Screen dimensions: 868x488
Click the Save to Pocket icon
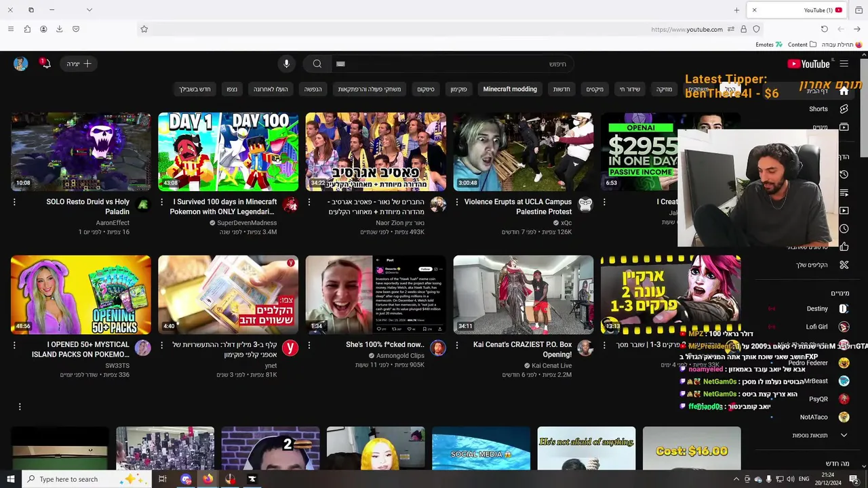point(76,29)
